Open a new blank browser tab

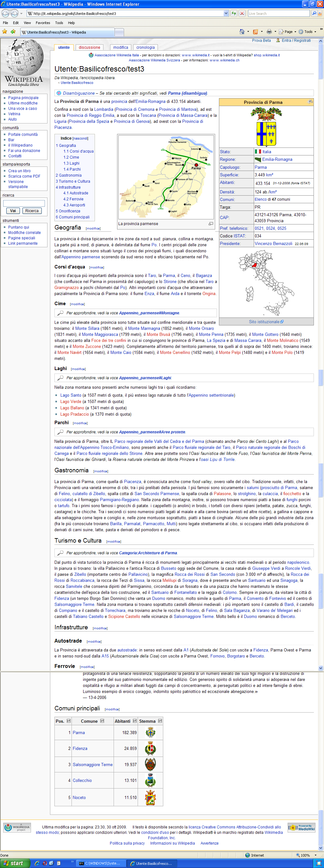[x=119, y=32]
